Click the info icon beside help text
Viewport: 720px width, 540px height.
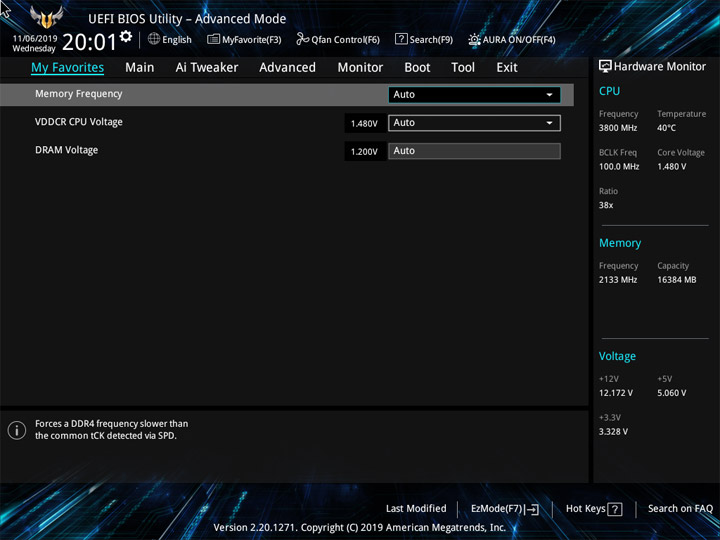17,431
